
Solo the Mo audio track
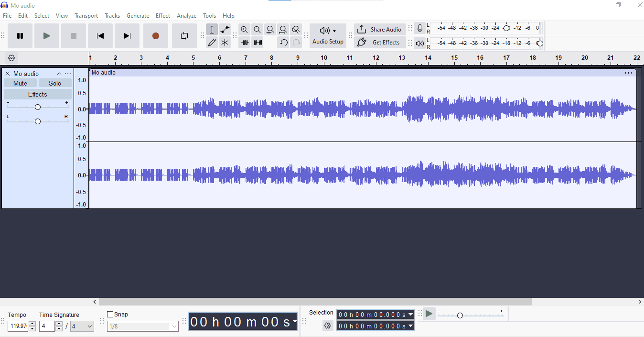point(55,83)
